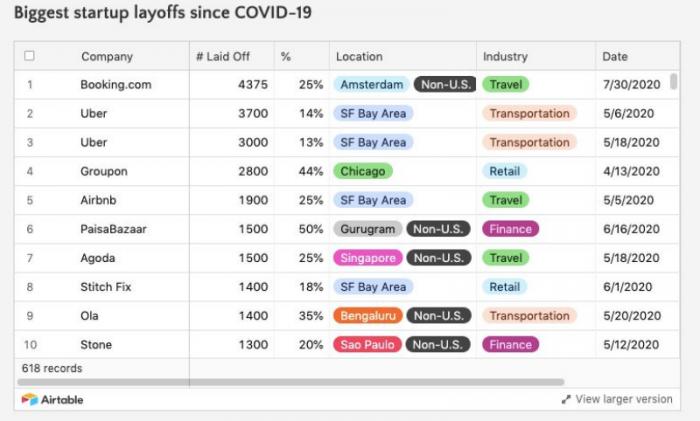Click the 618 records summary text

(52, 368)
